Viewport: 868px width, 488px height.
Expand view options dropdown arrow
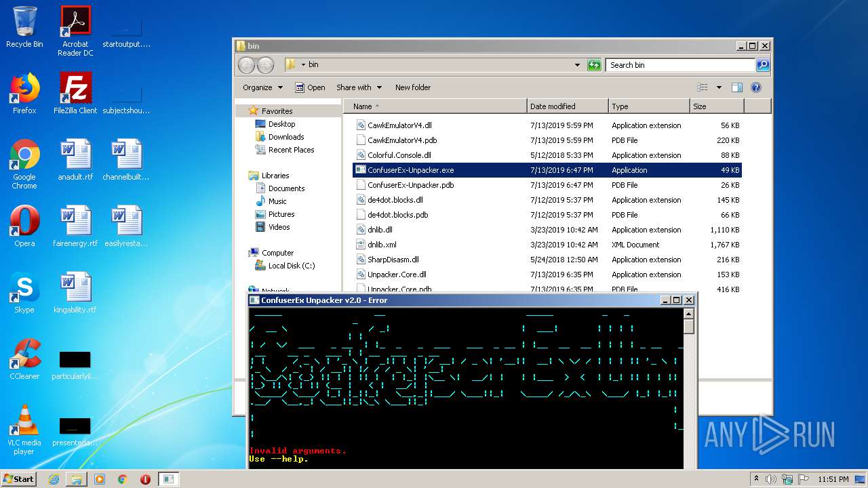[x=719, y=87]
